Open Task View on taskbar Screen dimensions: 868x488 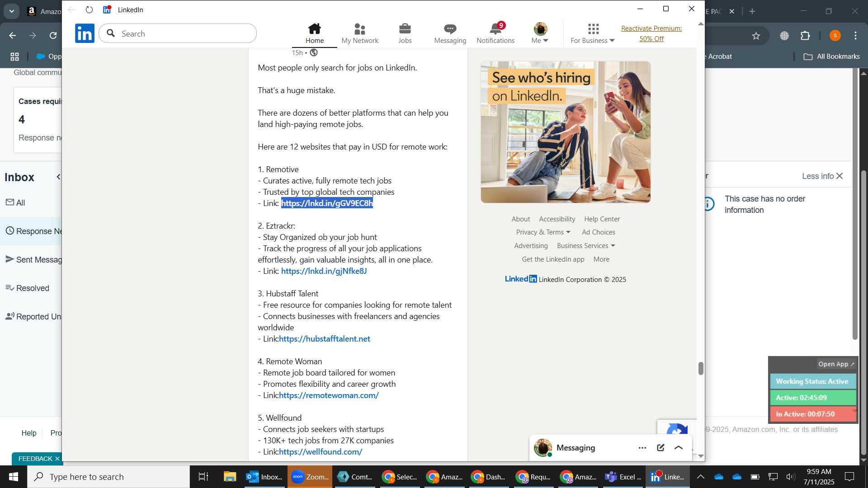[203, 477]
